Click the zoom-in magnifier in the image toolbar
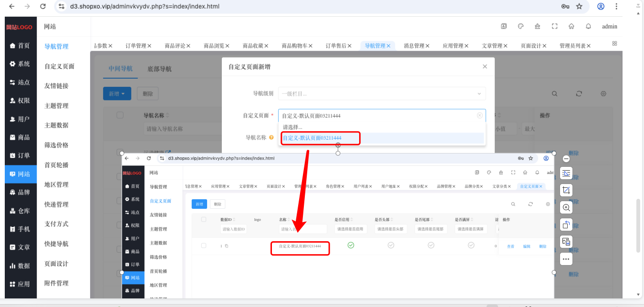 [566, 207]
